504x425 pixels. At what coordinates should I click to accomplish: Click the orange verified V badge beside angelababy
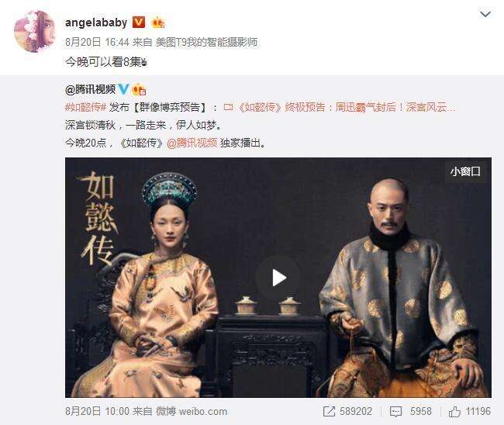(x=139, y=22)
